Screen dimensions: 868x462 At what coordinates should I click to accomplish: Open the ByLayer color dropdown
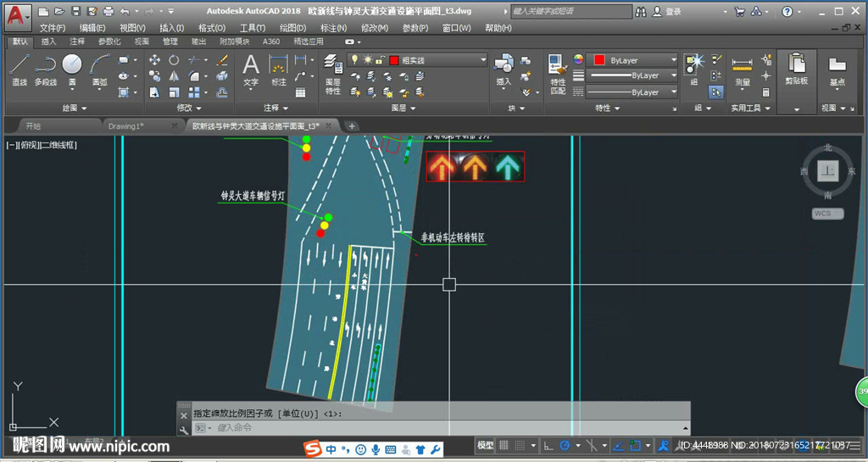(632, 59)
